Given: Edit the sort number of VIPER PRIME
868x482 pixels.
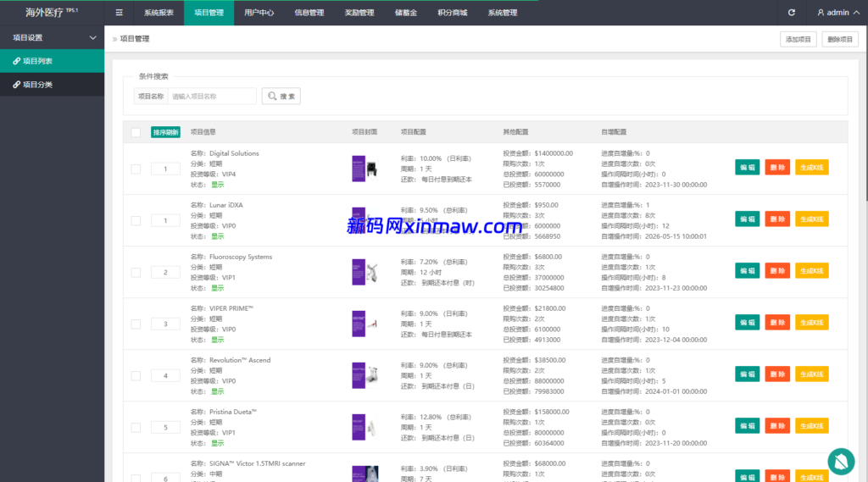Looking at the screenshot, I should (x=165, y=324).
